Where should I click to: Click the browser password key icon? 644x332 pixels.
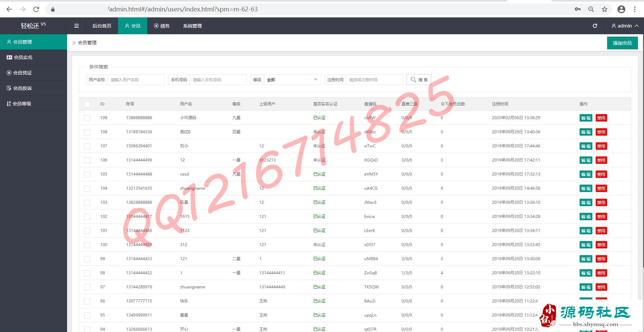(x=578, y=9)
